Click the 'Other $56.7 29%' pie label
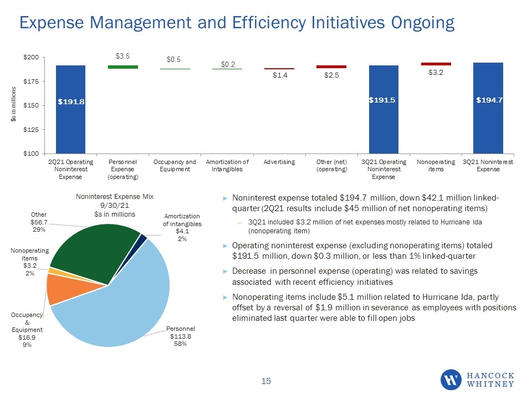The width and height of the screenshot is (532, 399). click(x=39, y=222)
